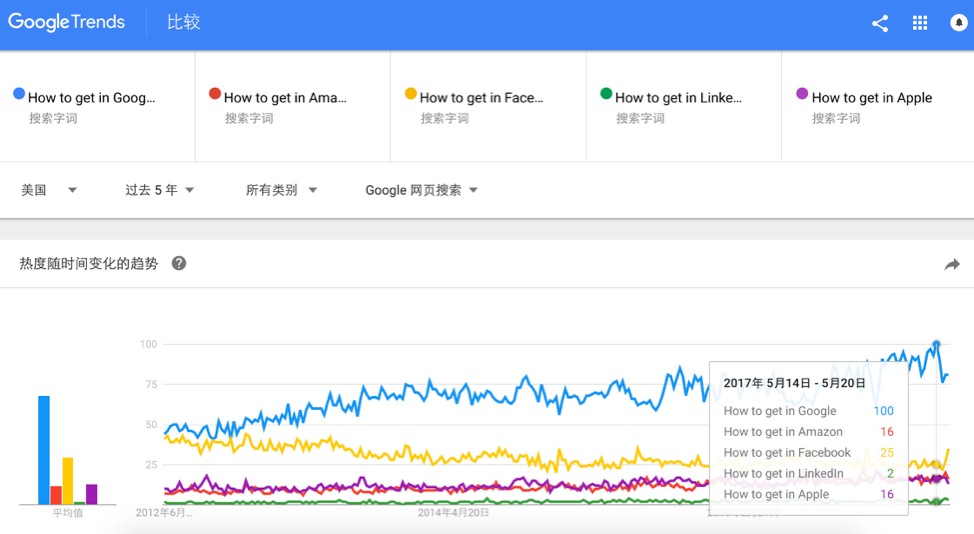Edit the 'How to get in Facebook' term
The image size is (974, 534).
[481, 98]
